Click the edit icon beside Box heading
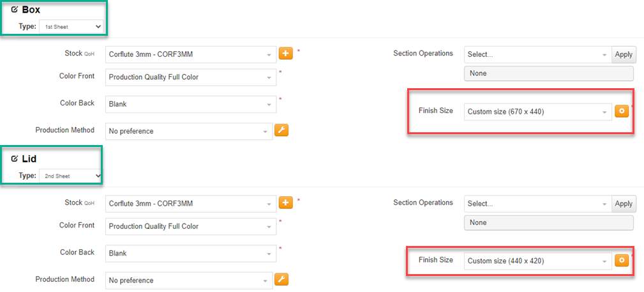This screenshot has width=644, height=292. 15,10
